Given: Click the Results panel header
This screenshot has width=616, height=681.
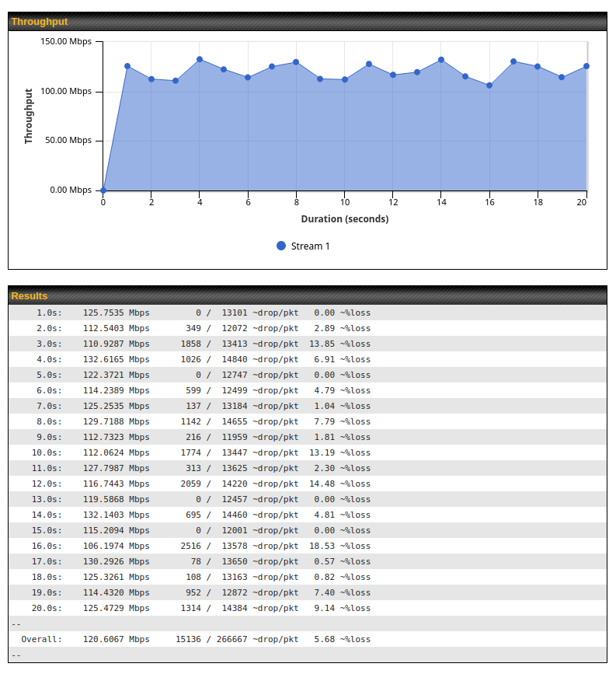Looking at the screenshot, I should [308, 295].
